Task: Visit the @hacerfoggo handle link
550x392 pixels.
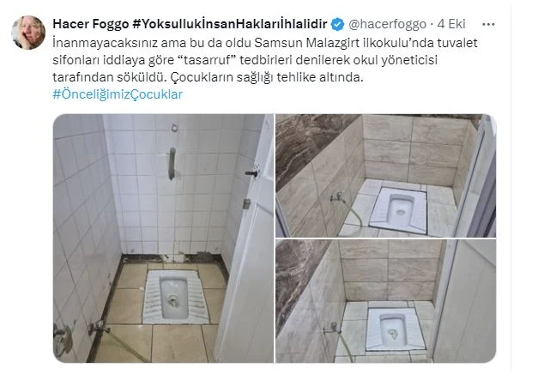Action: (387, 24)
